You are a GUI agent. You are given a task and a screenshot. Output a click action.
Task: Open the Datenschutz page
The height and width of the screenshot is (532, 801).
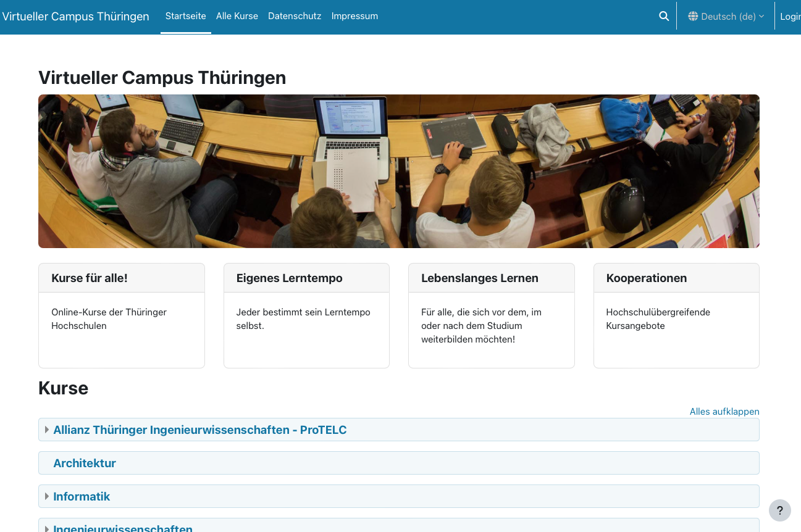point(295,16)
